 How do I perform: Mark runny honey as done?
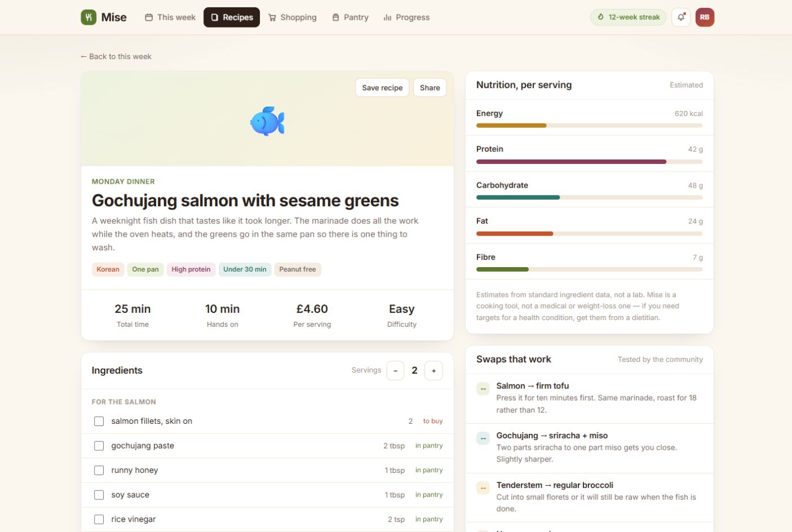click(99, 471)
